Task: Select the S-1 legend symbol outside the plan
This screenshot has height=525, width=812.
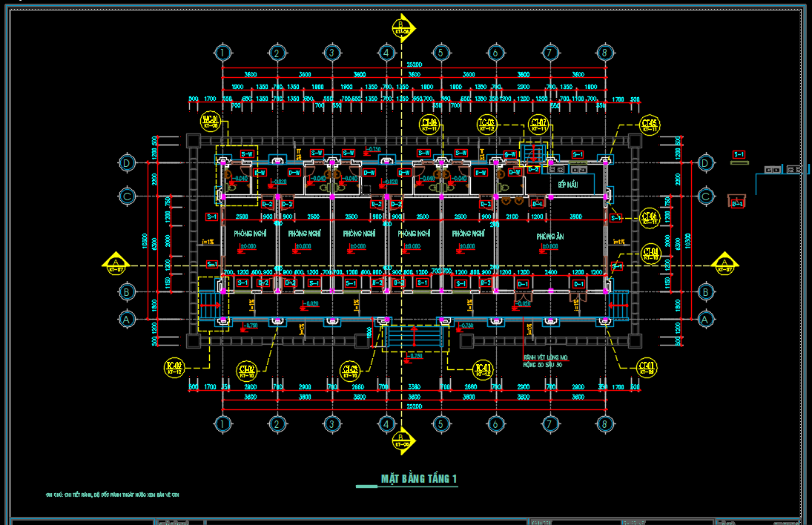Action: tap(739, 155)
